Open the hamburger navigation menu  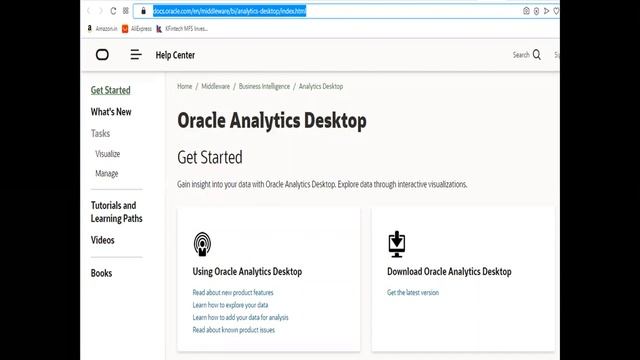136,55
